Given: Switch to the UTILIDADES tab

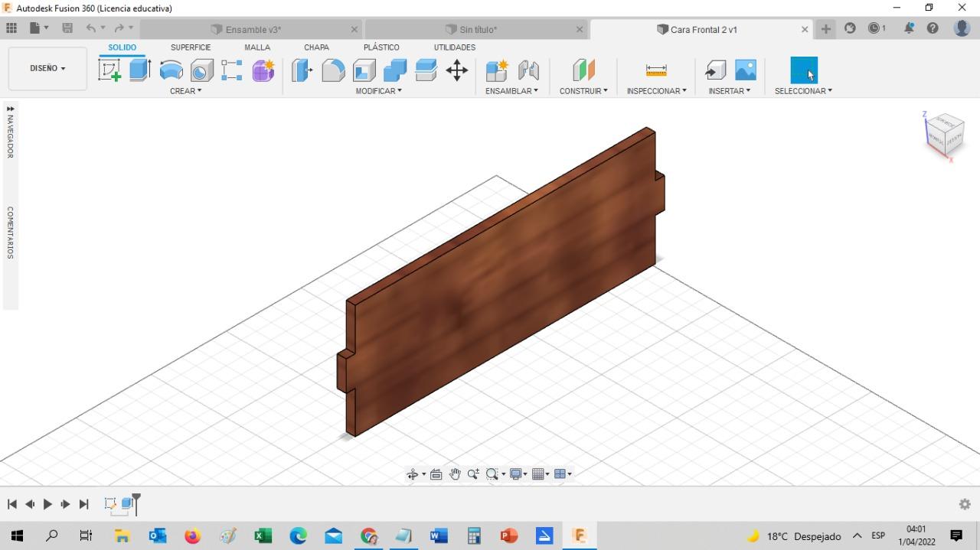Looking at the screenshot, I should (x=455, y=47).
